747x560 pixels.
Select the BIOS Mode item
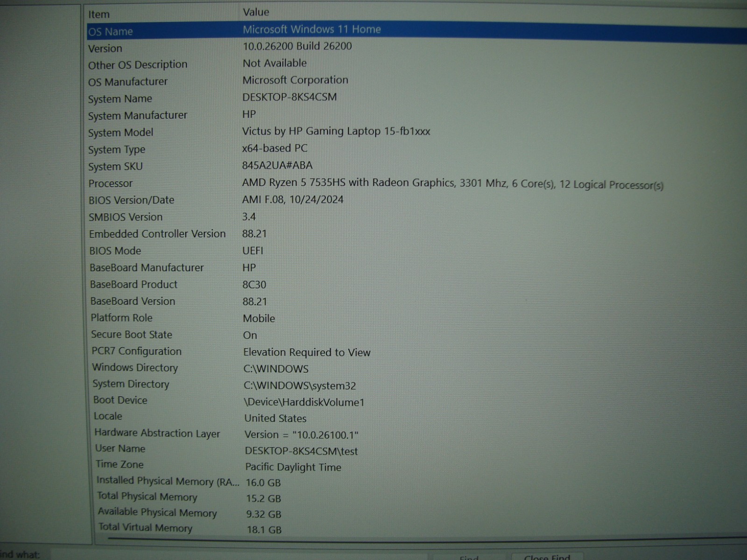(115, 251)
